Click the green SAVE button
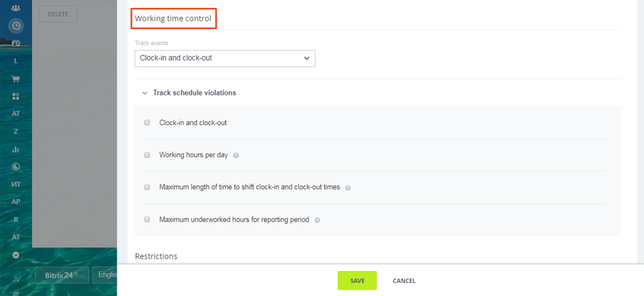The height and width of the screenshot is (296, 644). [357, 281]
